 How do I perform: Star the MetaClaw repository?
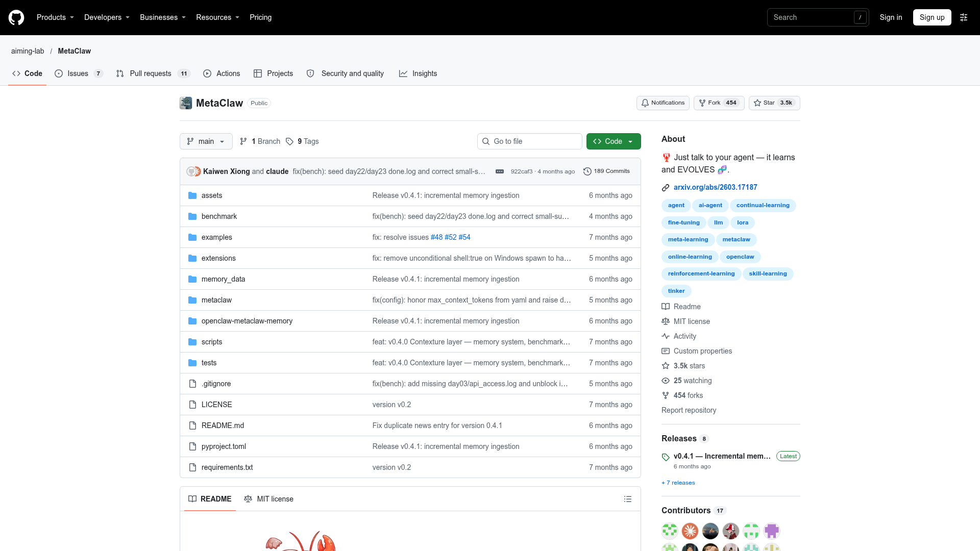pos(774,103)
